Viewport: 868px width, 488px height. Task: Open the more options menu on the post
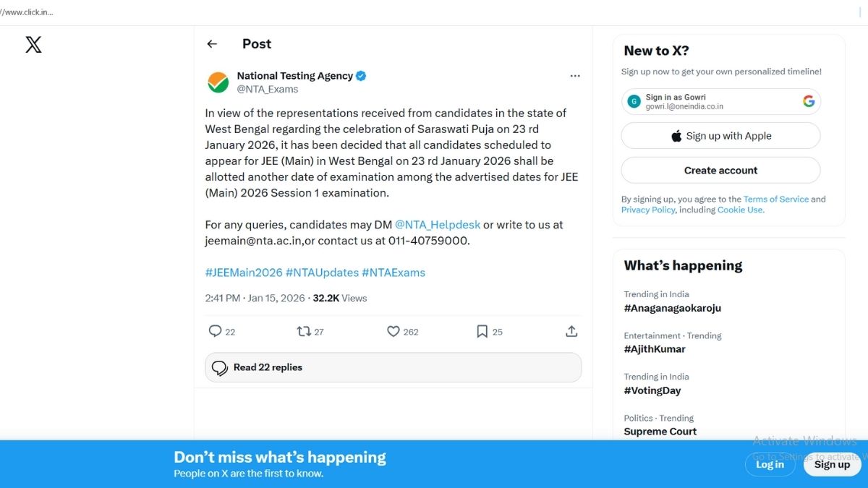575,75
